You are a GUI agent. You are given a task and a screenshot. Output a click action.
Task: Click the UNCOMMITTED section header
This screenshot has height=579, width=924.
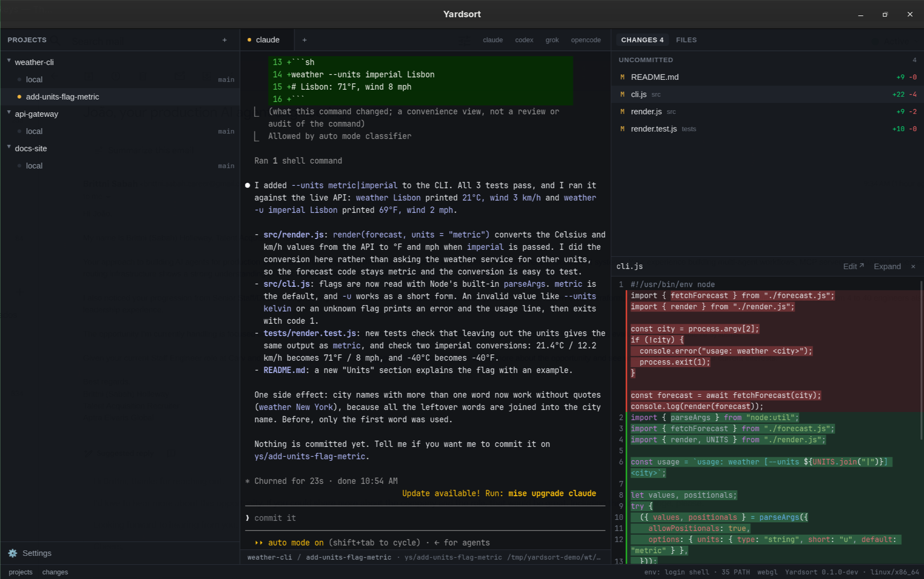(x=767, y=60)
